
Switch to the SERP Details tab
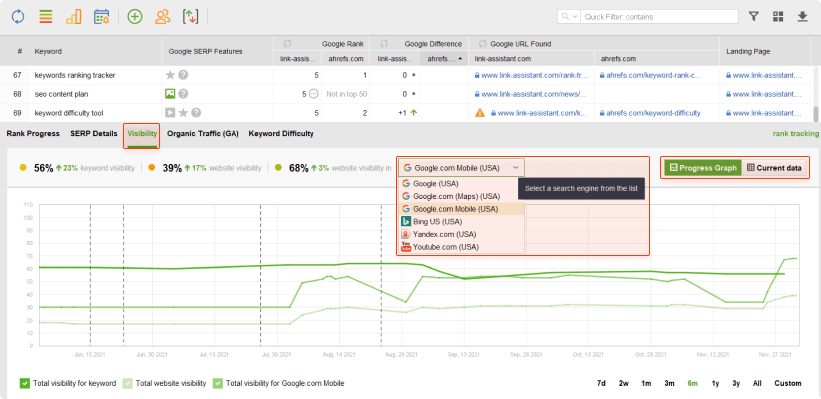click(94, 134)
